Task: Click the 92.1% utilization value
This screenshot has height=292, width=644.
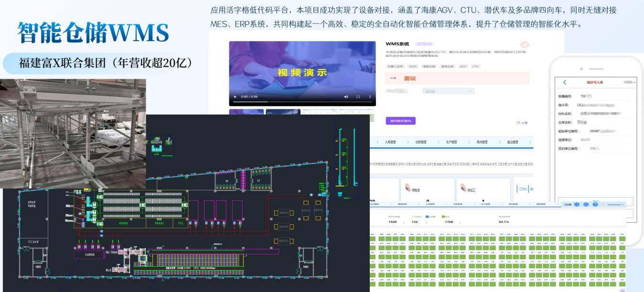Action: click(x=504, y=222)
